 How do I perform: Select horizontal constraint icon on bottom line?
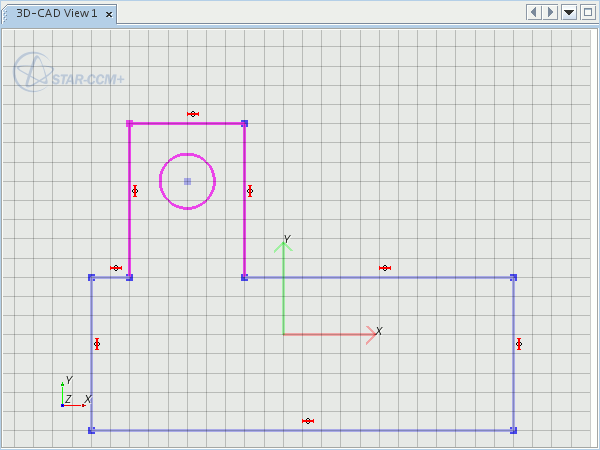pos(308,421)
